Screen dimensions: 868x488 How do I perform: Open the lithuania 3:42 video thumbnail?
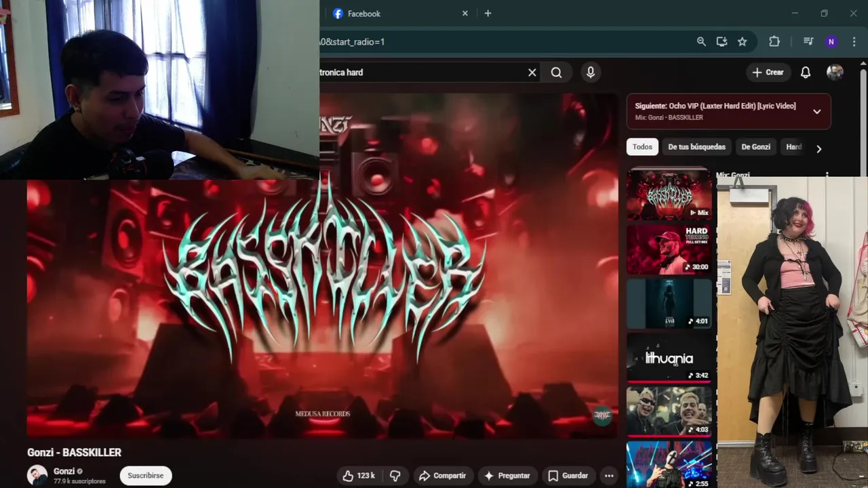pos(669,358)
